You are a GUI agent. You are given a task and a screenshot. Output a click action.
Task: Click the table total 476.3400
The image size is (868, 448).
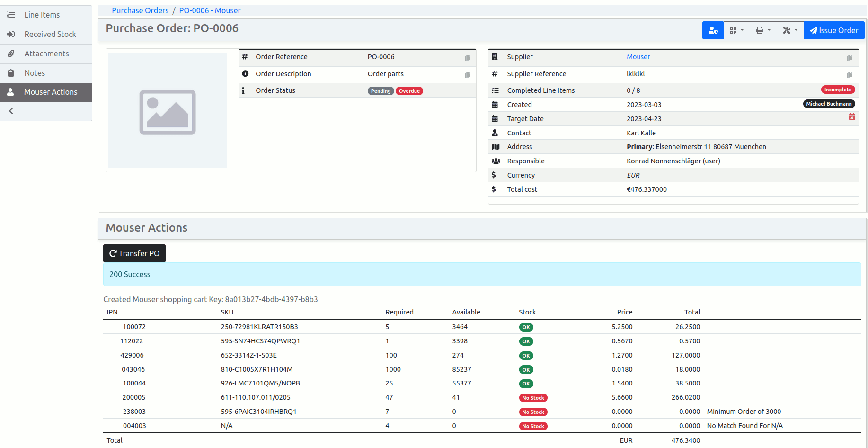[685, 440]
